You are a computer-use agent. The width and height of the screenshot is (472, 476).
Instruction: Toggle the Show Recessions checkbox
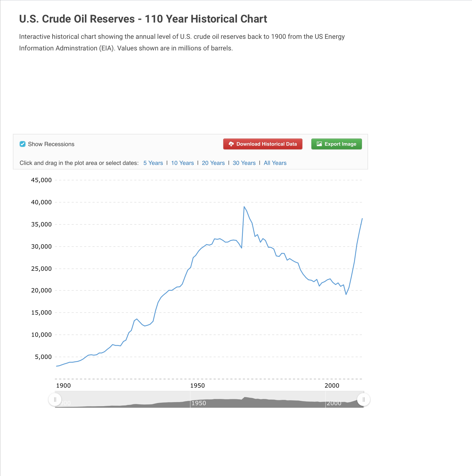[x=23, y=144]
